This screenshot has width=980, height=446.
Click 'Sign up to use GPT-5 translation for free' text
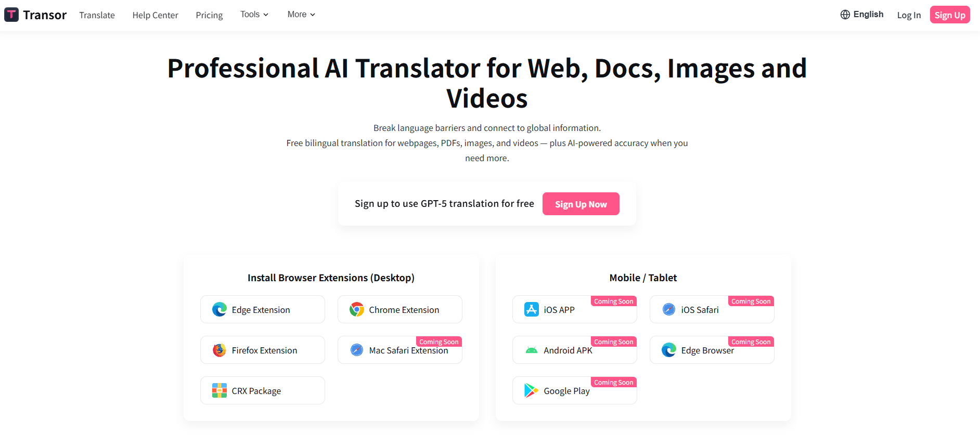click(444, 204)
